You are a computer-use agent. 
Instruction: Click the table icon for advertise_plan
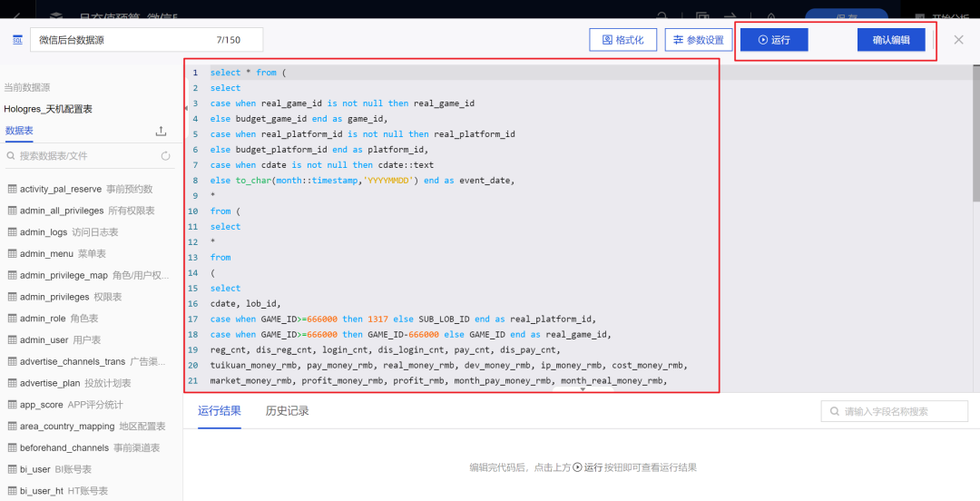[x=12, y=383]
